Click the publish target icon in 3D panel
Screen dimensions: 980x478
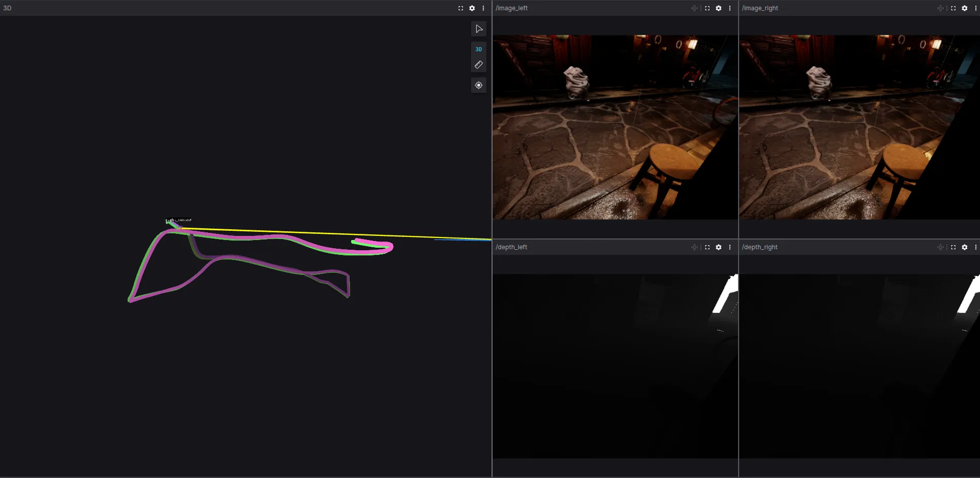[x=479, y=85]
